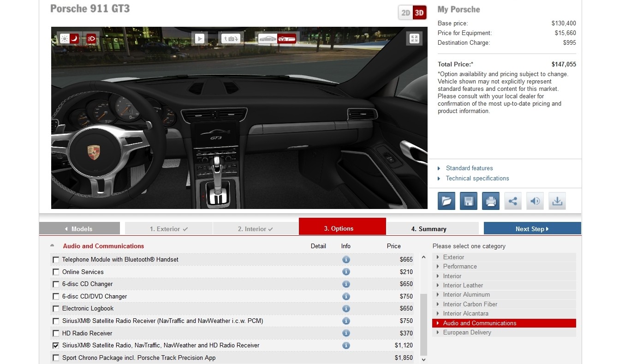
Task: Toggle the car headlights icon
Action: coord(91,39)
